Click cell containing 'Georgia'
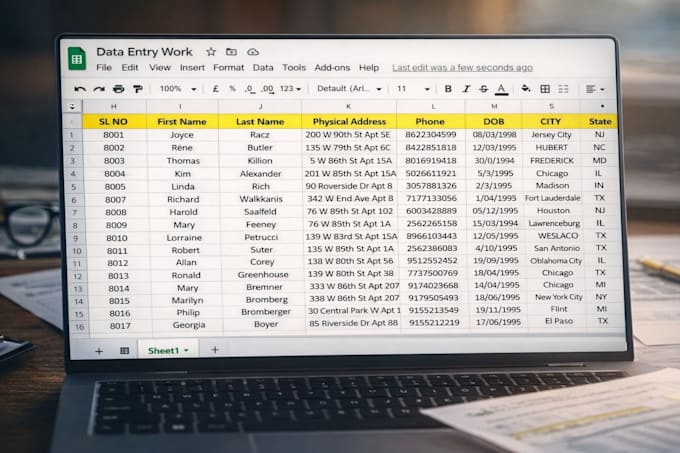The image size is (680, 453). [189, 325]
